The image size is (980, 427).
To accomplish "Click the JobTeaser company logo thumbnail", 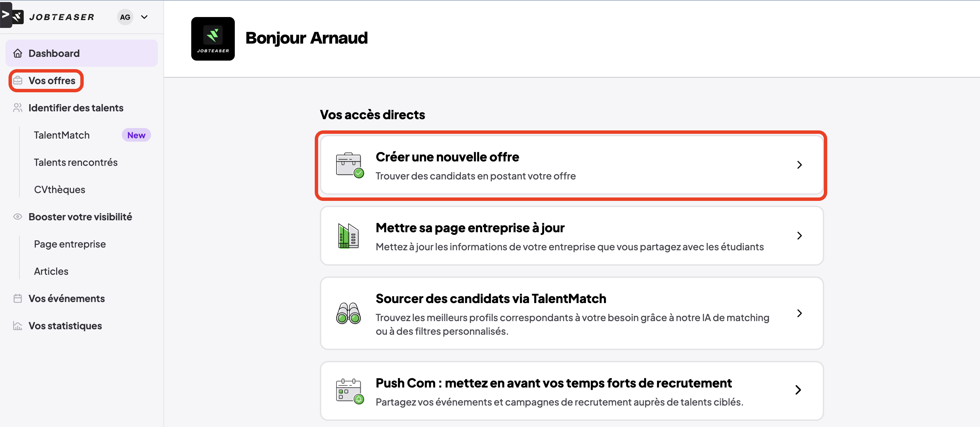I will pos(213,39).
